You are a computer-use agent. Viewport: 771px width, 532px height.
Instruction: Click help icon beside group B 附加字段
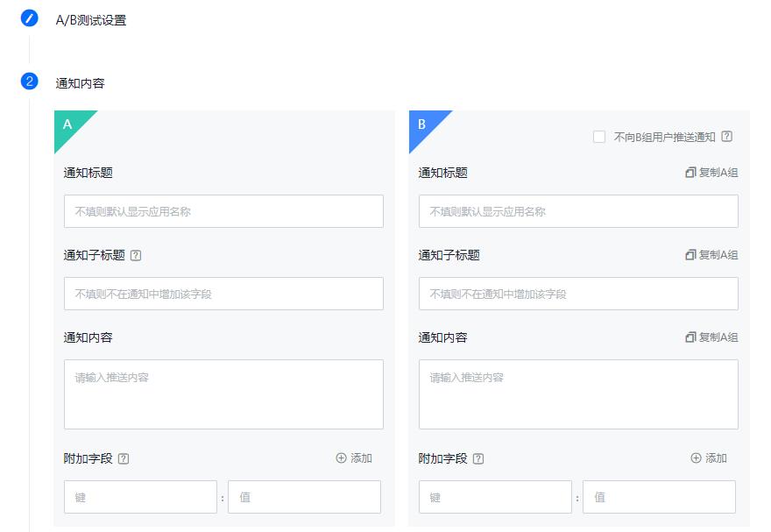tap(478, 458)
